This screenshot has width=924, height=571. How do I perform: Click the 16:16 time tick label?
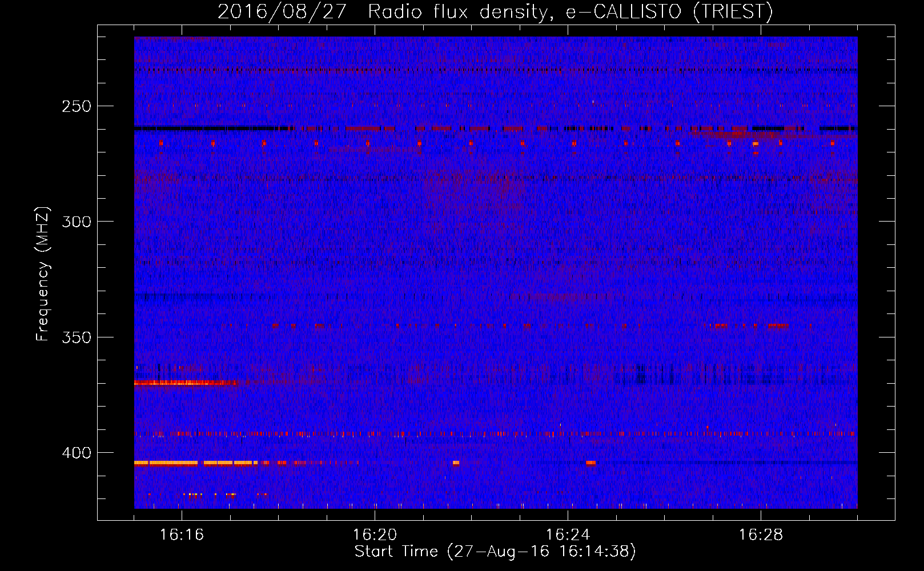tap(182, 534)
